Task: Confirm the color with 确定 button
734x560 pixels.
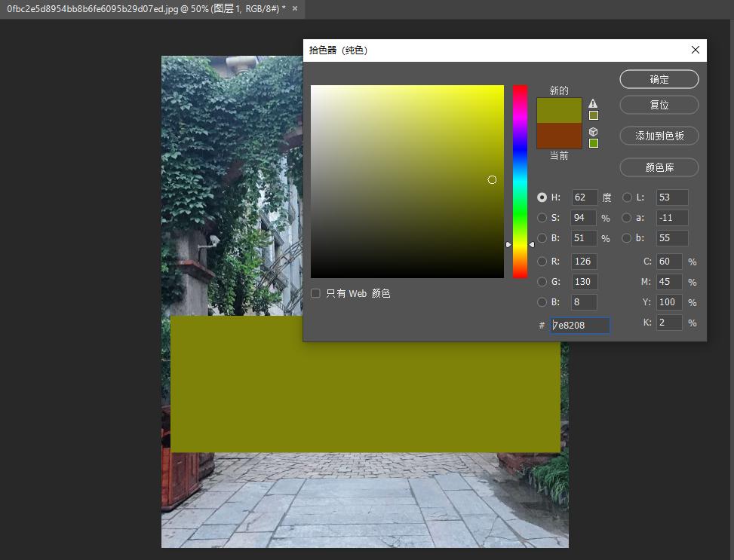Action: coord(659,79)
